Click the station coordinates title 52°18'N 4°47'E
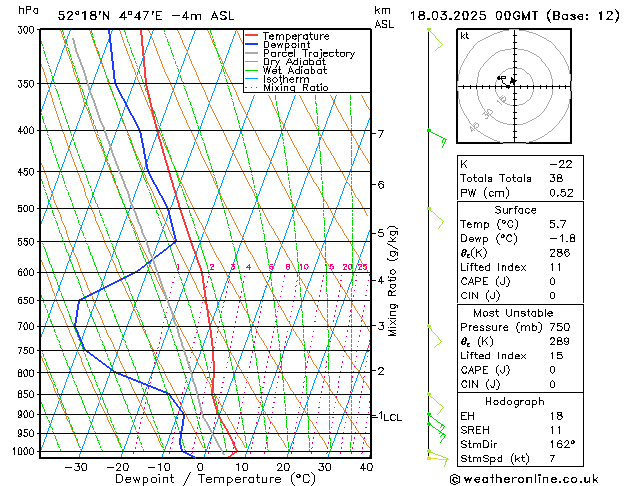This screenshot has width=629, height=486. pos(110,16)
